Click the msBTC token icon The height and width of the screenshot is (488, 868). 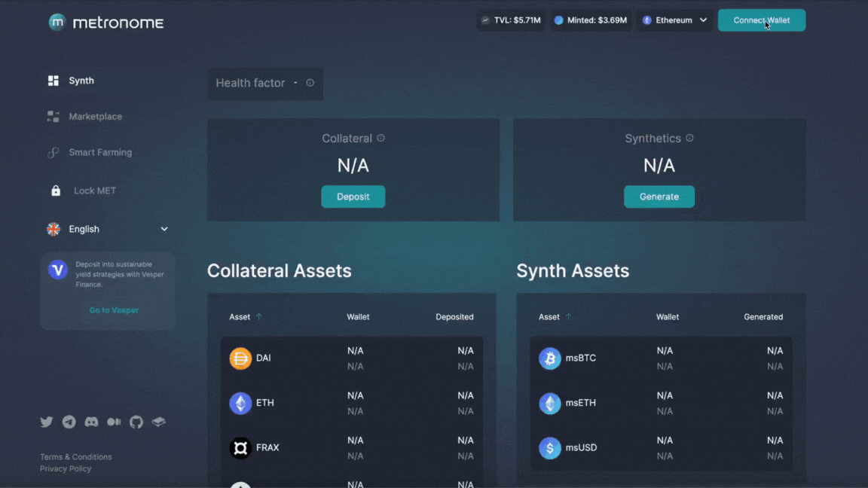[x=550, y=358]
